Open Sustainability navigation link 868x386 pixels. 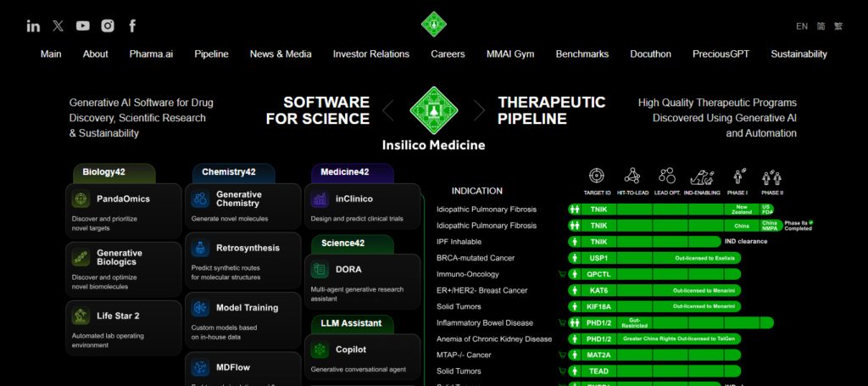click(x=798, y=54)
